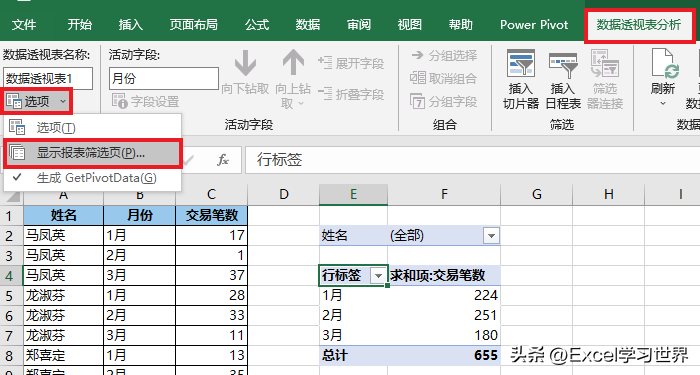Viewport: 700px width, 375px height.
Task: Insert a slicer with 插入切片器
Action: 521,79
